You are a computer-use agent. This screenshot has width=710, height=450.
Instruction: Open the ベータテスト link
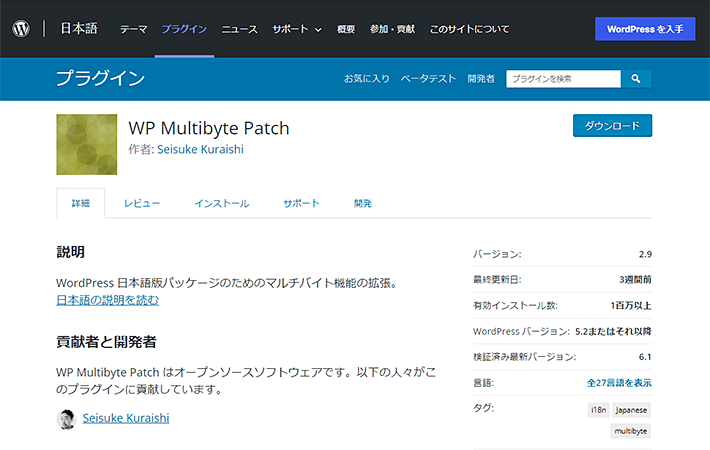428,79
